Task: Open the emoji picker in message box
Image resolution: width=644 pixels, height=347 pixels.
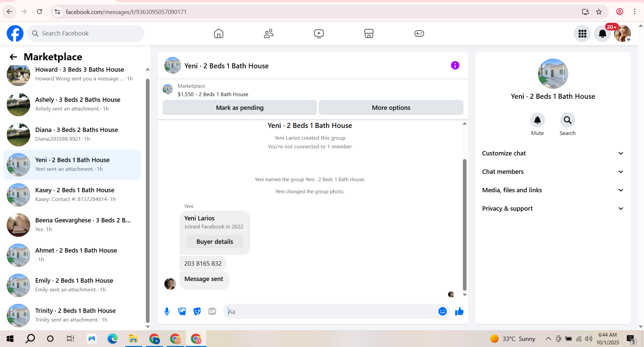Action: coord(442,311)
